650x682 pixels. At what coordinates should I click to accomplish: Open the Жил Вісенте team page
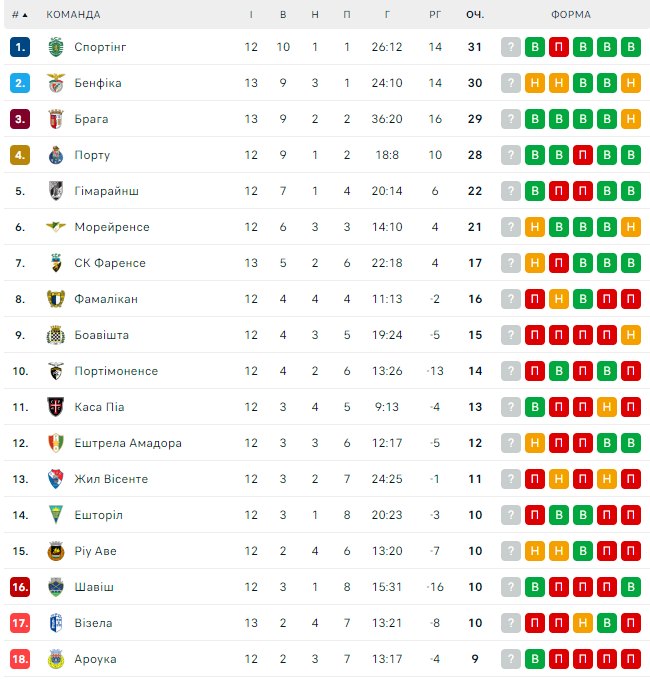coord(111,479)
